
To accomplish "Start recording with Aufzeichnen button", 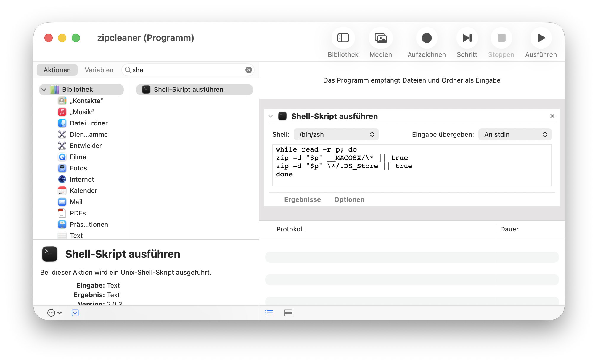I will point(426,38).
